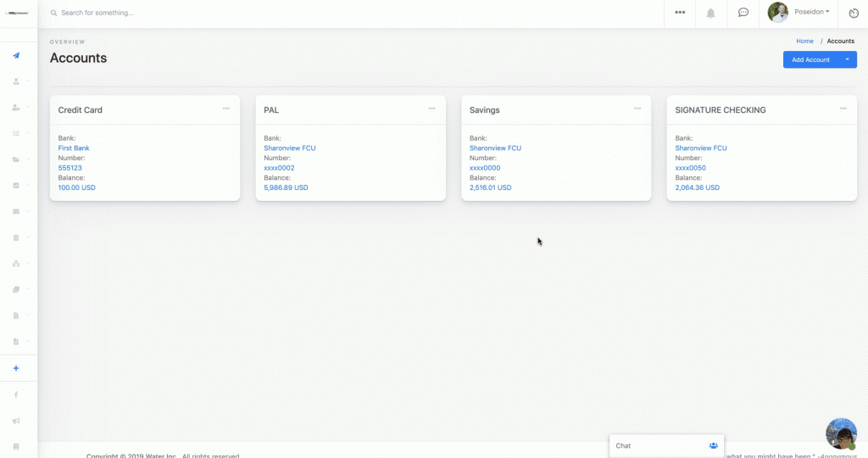Open the Chat bar at the bottom

click(666, 446)
